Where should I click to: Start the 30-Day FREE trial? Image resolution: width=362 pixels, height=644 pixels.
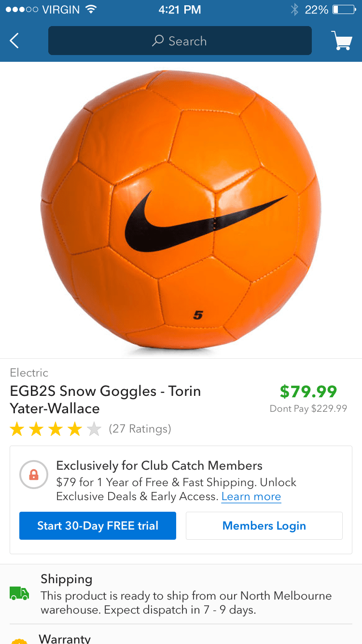[x=97, y=526]
